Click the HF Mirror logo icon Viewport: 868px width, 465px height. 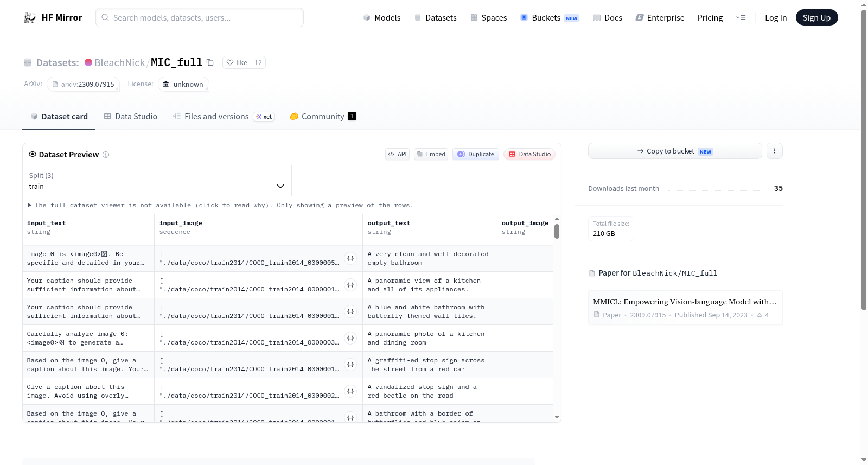pyautogui.click(x=30, y=18)
